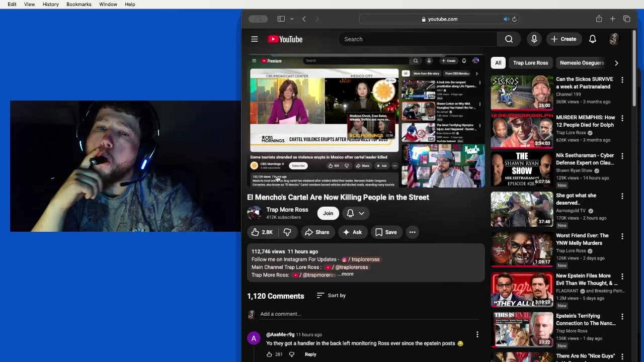Open Epstein's Terrifying Connection thumbnail
The height and width of the screenshot is (362, 644).
(522, 330)
